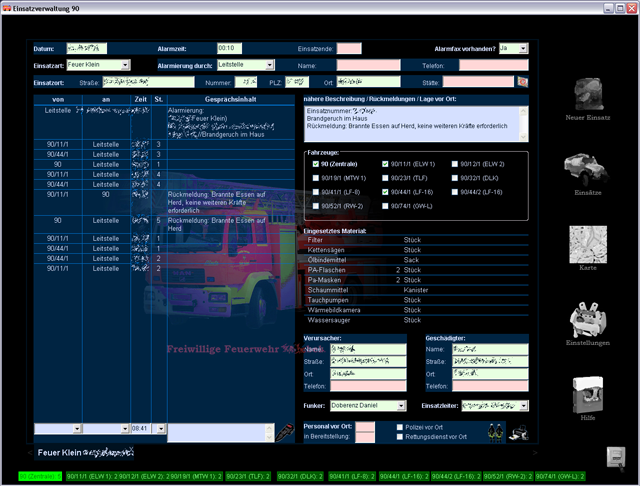Check 90/32/1 (DLK) vehicle

(455, 178)
